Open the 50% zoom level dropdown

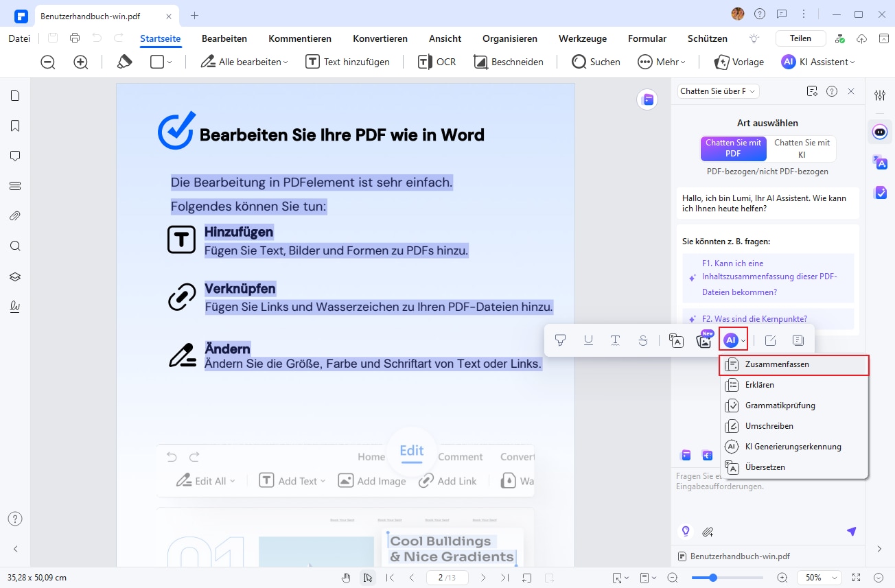pos(818,578)
